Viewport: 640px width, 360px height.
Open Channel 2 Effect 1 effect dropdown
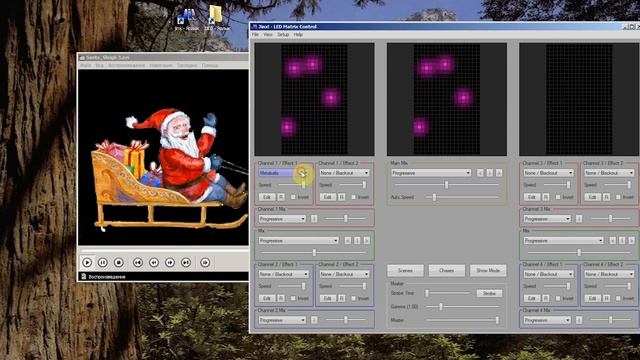click(284, 274)
